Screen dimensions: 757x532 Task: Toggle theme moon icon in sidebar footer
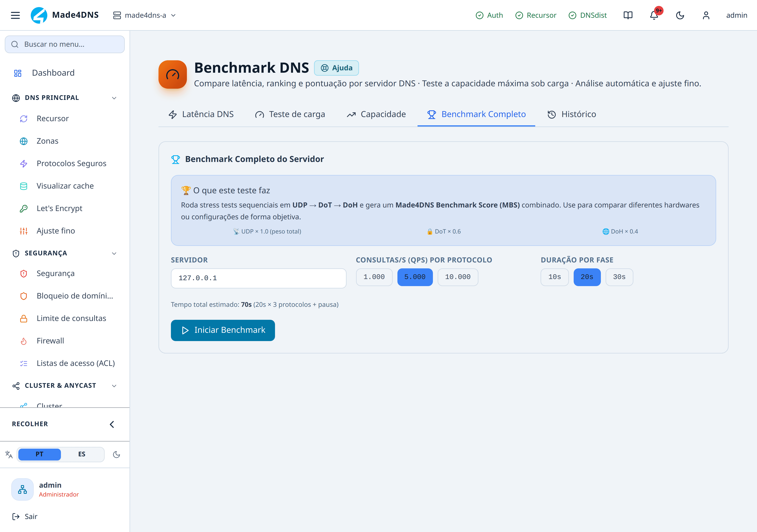pos(116,455)
